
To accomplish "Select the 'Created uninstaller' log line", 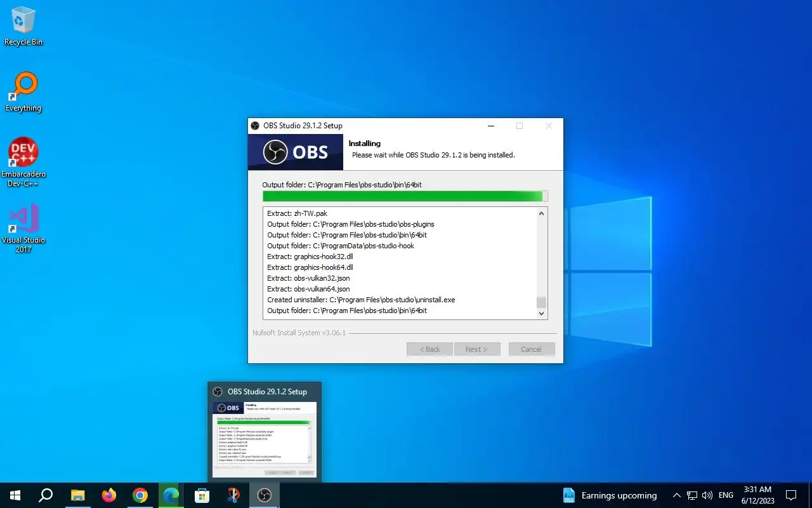I will [361, 300].
